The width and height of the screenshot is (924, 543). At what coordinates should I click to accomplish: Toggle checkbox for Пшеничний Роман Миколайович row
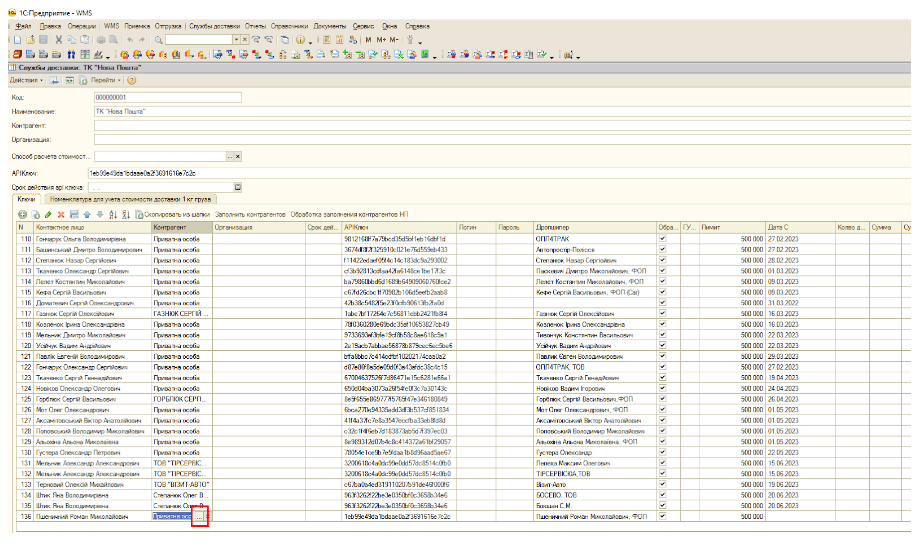662,518
